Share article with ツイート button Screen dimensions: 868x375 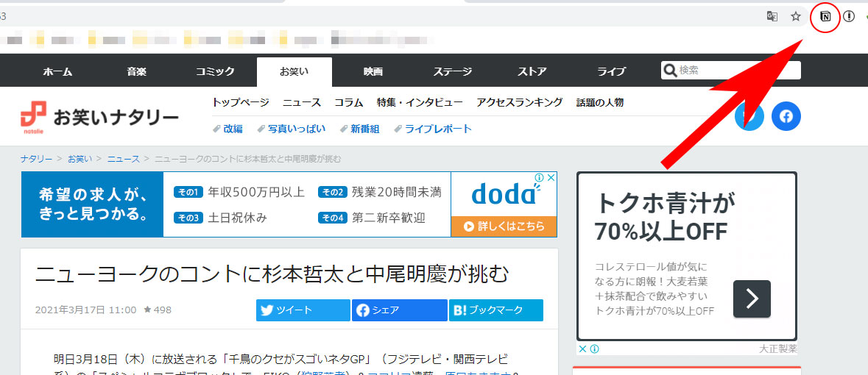(303, 310)
